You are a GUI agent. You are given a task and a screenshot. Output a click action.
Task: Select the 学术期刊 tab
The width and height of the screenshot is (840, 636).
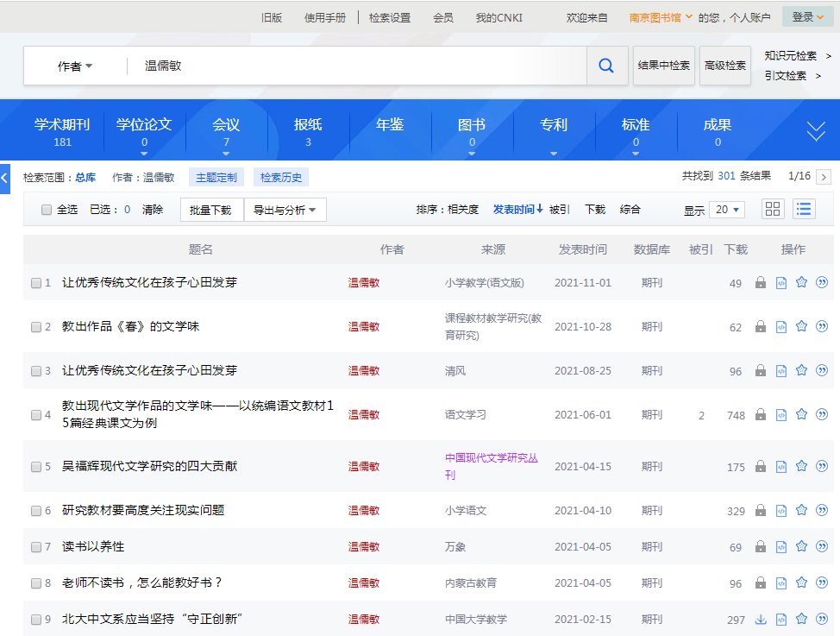62,132
